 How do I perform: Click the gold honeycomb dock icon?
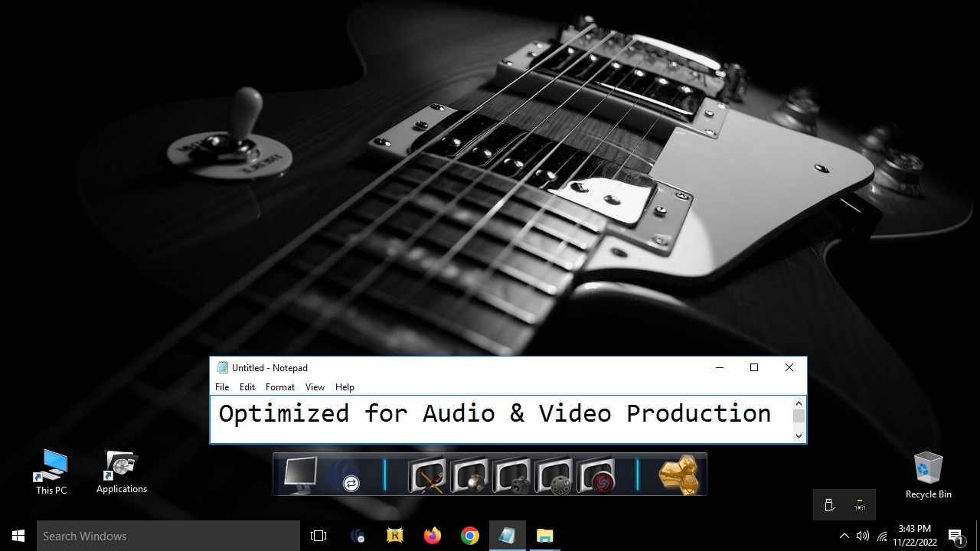point(678,474)
